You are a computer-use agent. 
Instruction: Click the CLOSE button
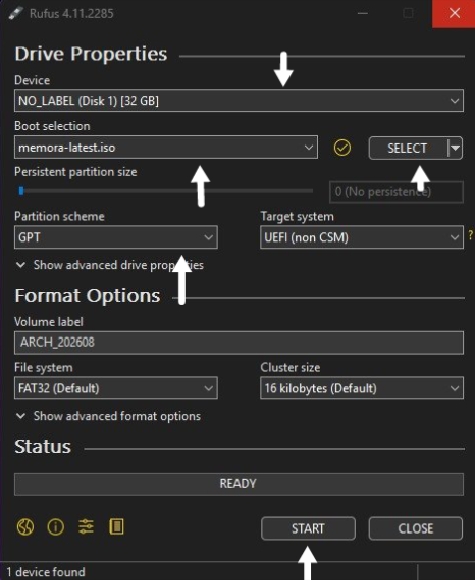415,529
